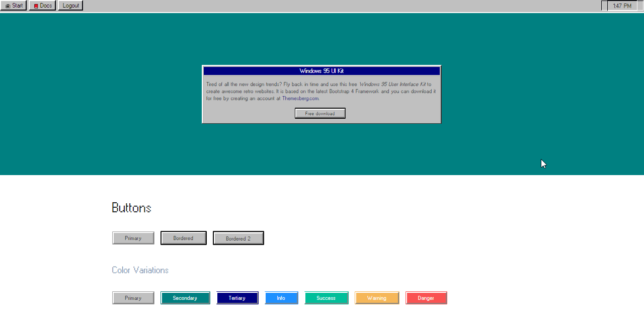Click the Windows 95 UI Kit title bar
Viewport: 644px width, 322px height.
point(321,71)
